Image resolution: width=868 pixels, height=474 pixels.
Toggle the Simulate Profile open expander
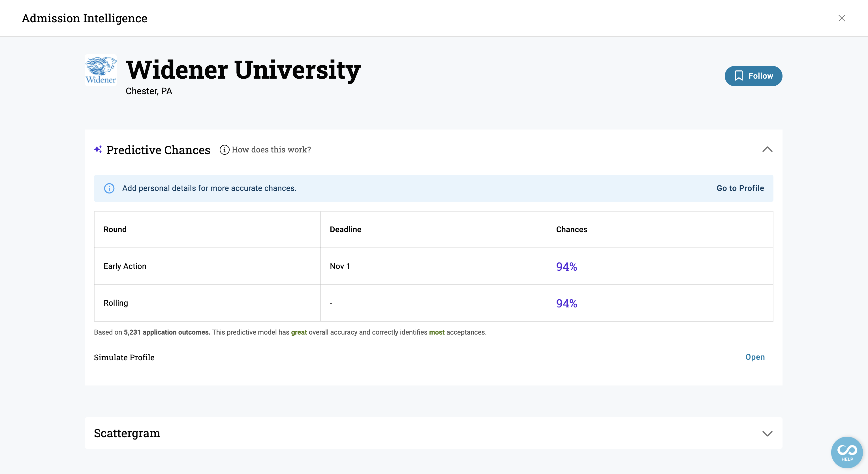coord(755,357)
